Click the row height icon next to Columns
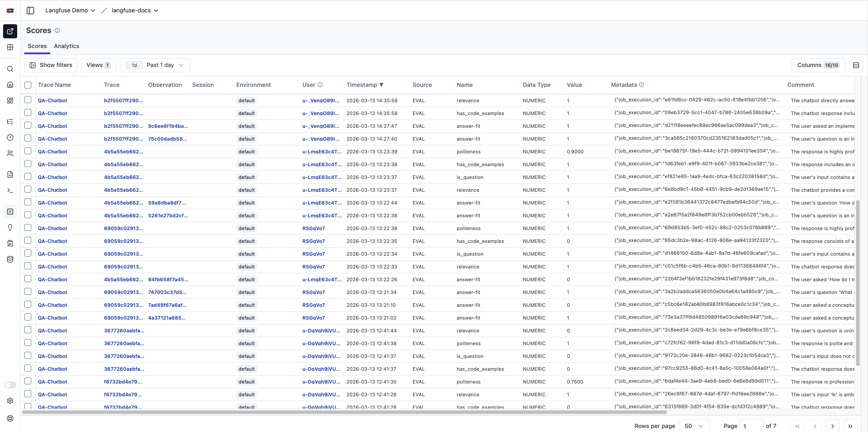868x432 pixels. click(x=857, y=65)
